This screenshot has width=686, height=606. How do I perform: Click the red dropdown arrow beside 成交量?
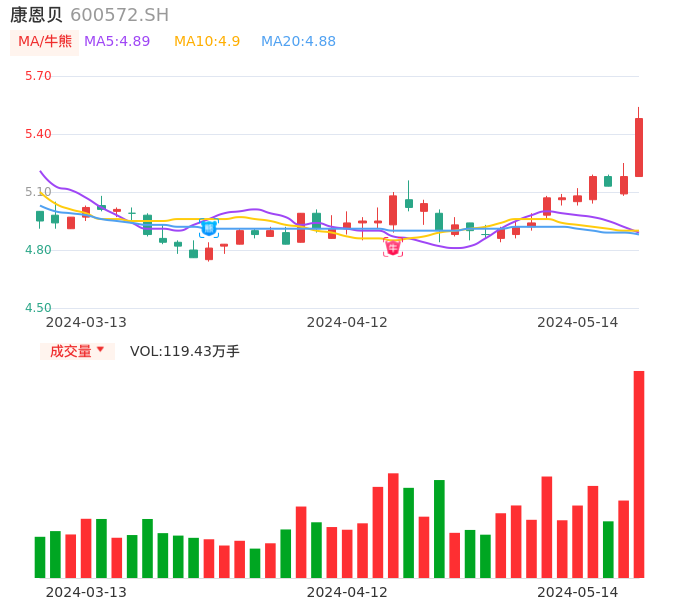(100, 350)
